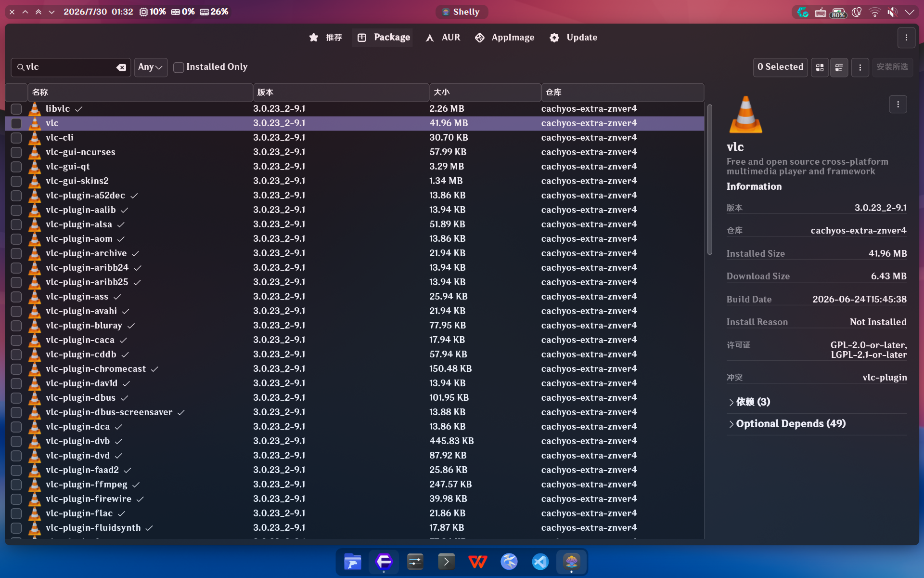Enable the Installed Only checkbox
This screenshot has width=924, height=578.
click(179, 67)
